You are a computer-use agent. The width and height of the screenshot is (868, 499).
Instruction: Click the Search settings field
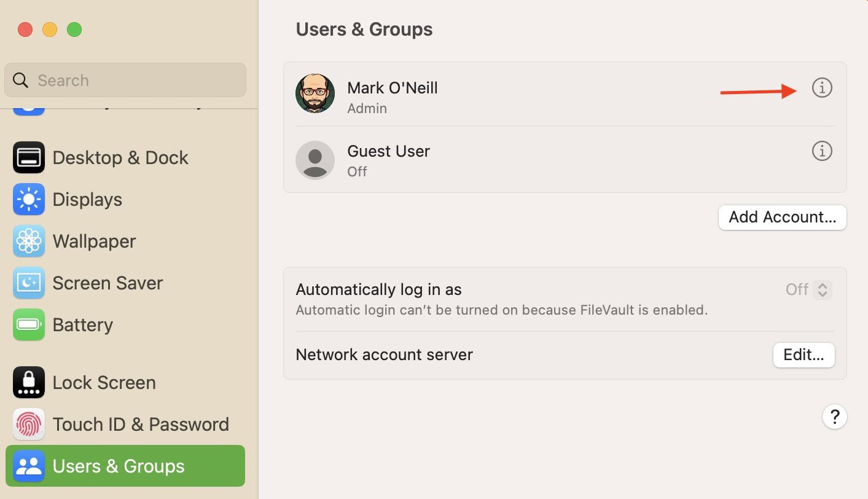pos(125,81)
